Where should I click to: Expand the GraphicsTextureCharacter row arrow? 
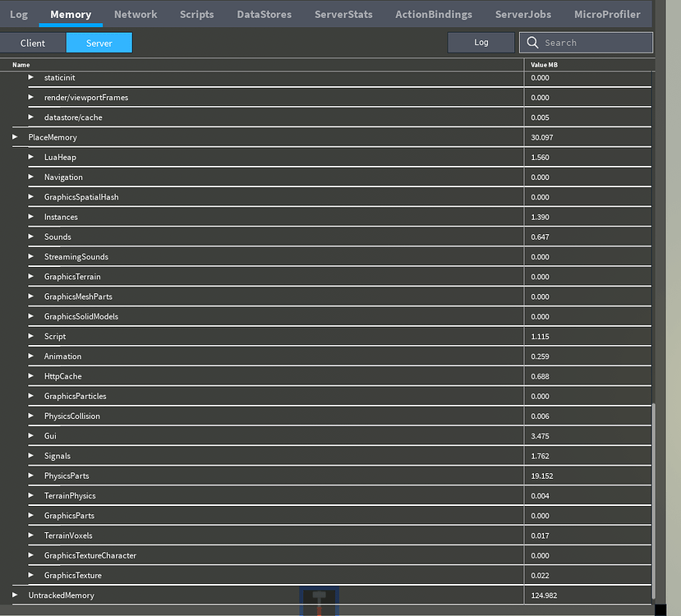tap(31, 556)
